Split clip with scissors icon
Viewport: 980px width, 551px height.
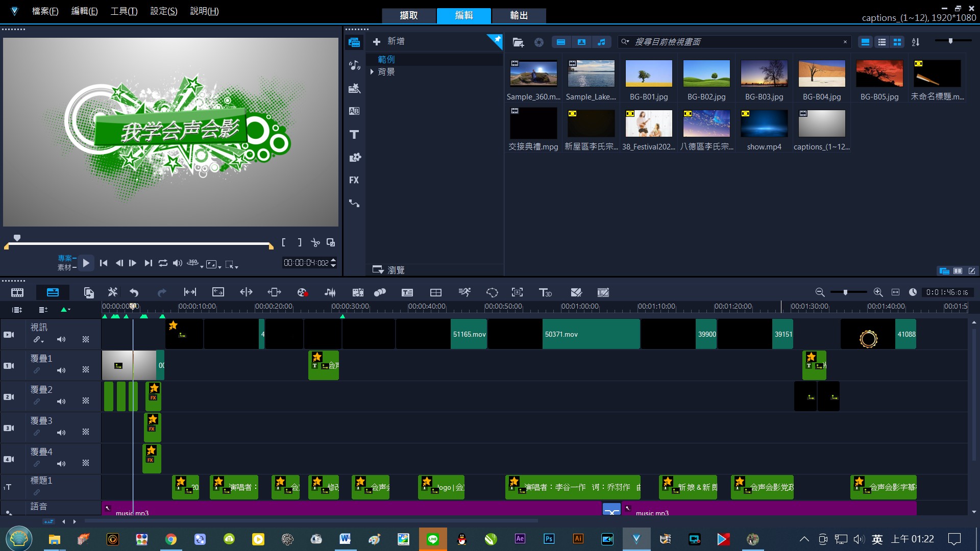click(x=315, y=243)
